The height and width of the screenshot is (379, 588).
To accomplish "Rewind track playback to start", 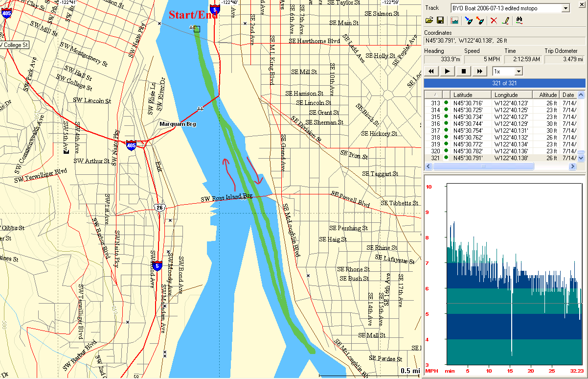I will [x=431, y=71].
